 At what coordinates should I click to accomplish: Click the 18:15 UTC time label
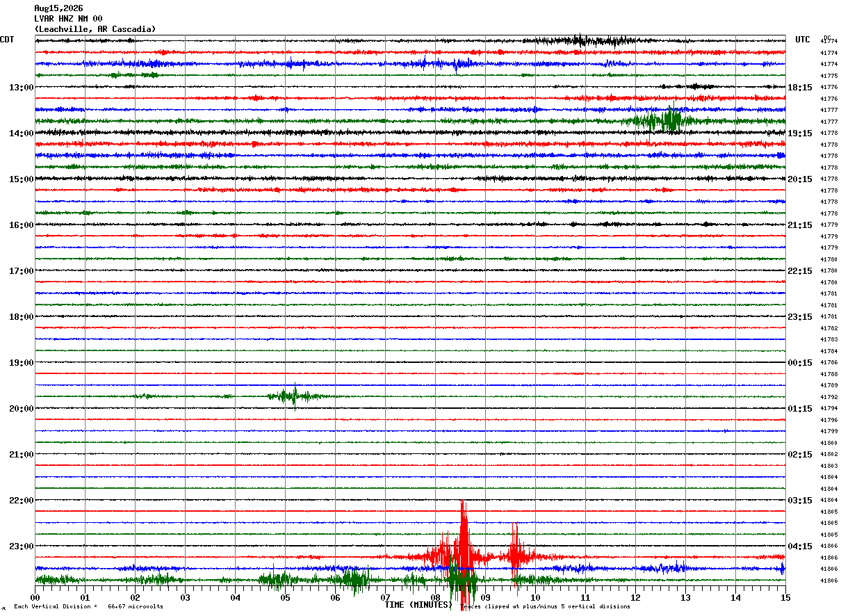pos(799,88)
